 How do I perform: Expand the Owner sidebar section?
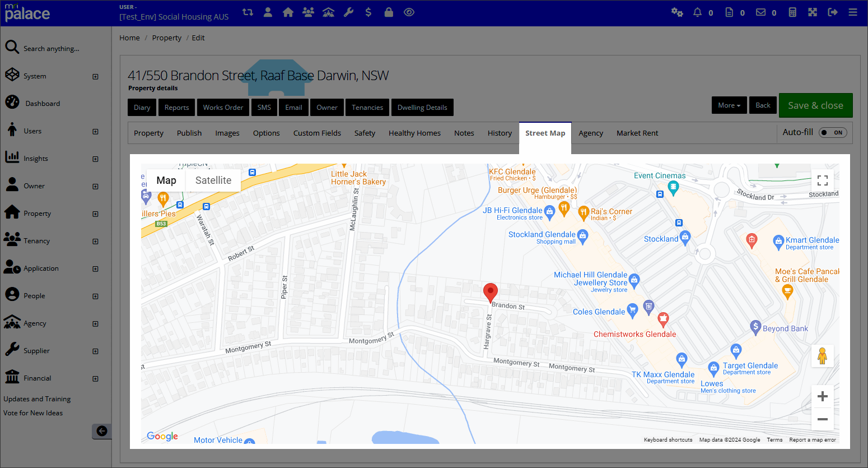95,187
